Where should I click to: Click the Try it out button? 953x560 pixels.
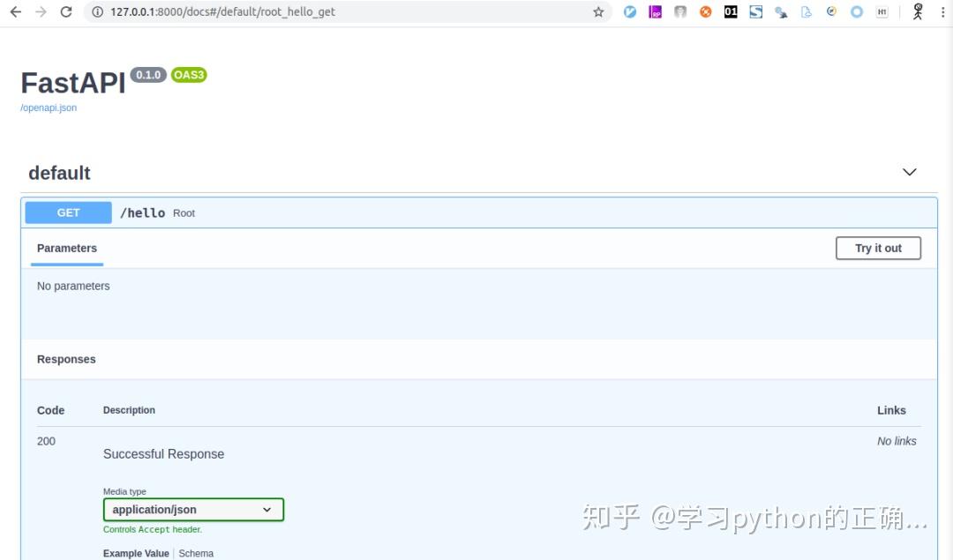coord(878,248)
